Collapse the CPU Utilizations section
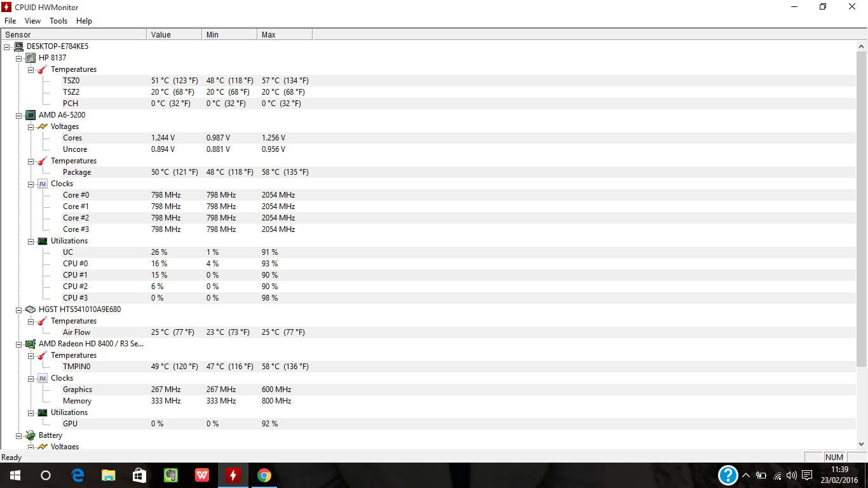The image size is (868, 488). (31, 241)
